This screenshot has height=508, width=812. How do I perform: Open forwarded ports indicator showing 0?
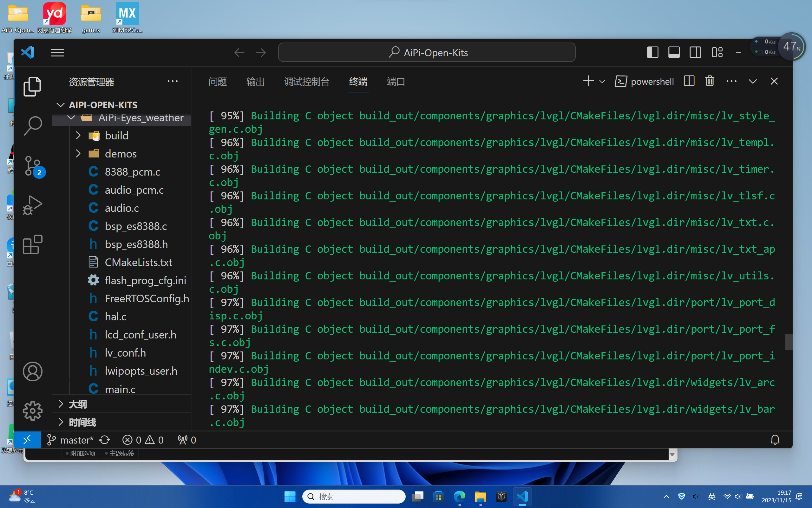tap(187, 440)
